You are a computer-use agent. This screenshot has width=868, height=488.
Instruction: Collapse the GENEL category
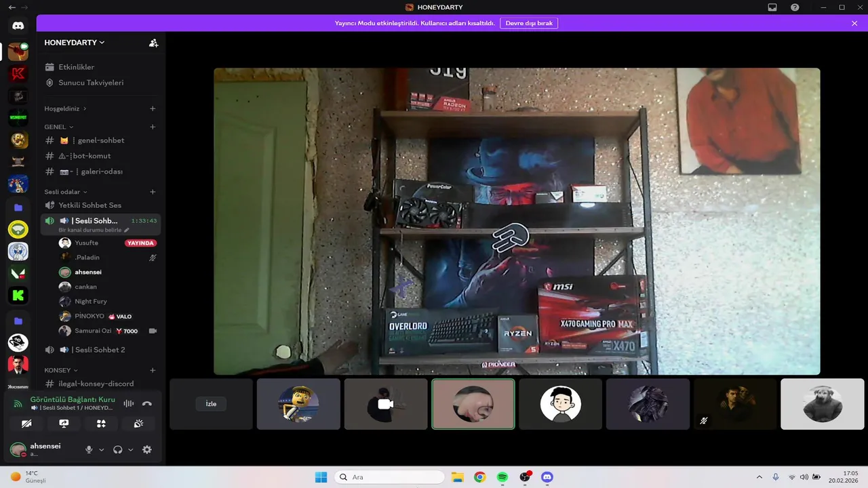pyautogui.click(x=59, y=127)
